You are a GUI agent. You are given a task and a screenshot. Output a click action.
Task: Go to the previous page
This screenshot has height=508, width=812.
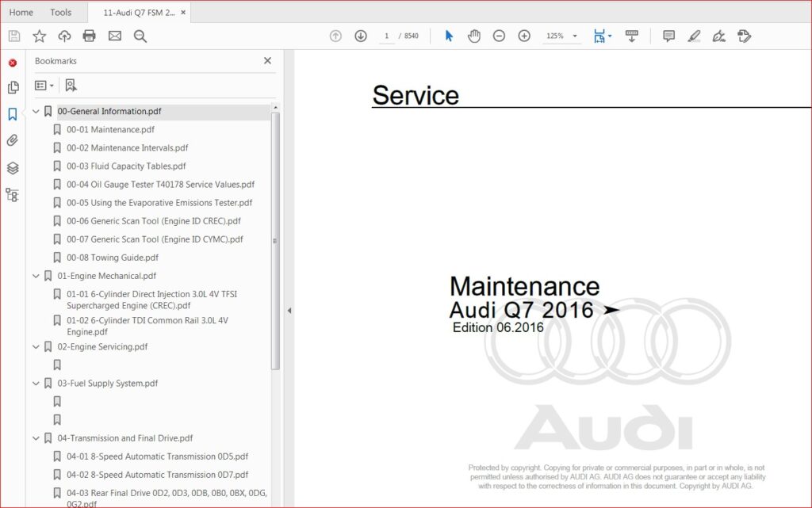coord(335,36)
